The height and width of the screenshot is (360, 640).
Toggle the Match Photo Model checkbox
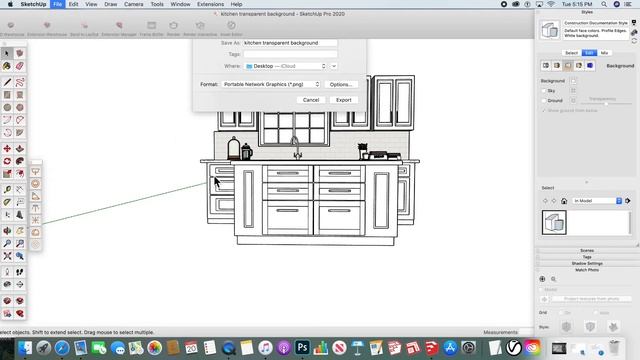[541, 289]
